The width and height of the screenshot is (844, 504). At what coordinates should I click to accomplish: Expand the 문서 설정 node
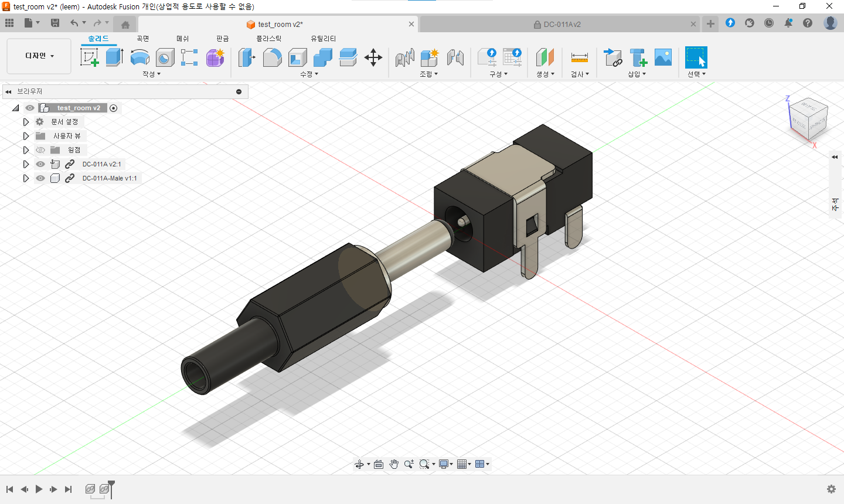click(26, 122)
